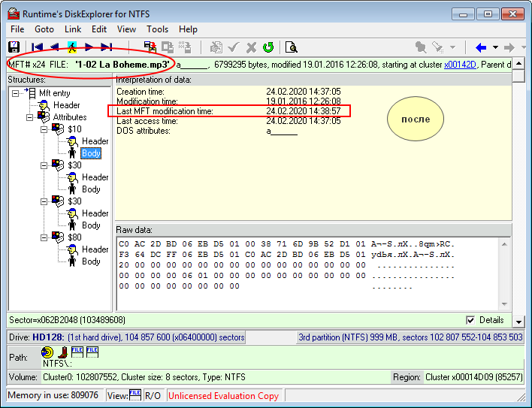Screen dimensions: 532x408
Task: Select the Body under $80
Action: click(x=91, y=261)
